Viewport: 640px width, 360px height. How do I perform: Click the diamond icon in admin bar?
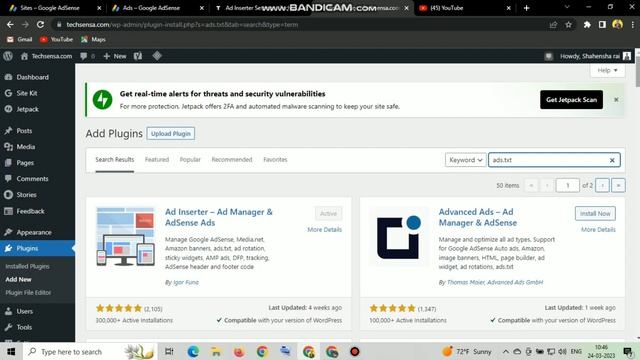tap(157, 56)
